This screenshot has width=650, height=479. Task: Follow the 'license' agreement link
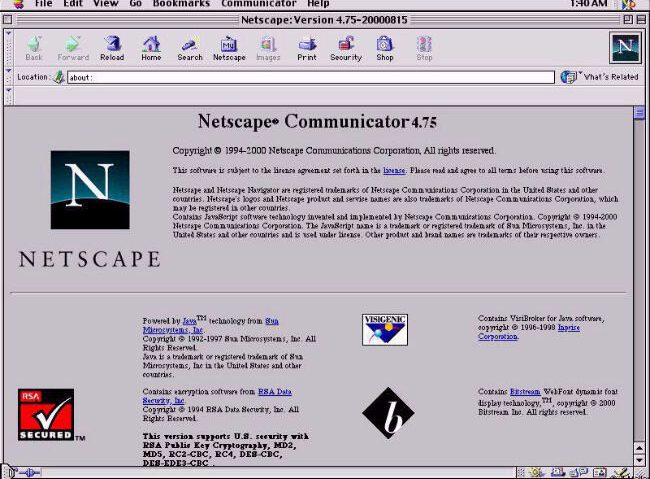[393, 170]
